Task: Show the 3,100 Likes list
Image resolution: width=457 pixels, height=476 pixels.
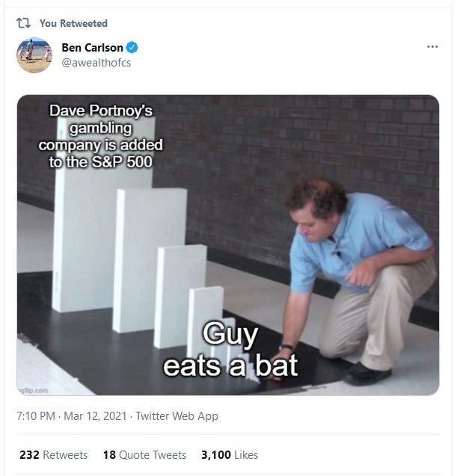Action: (229, 454)
